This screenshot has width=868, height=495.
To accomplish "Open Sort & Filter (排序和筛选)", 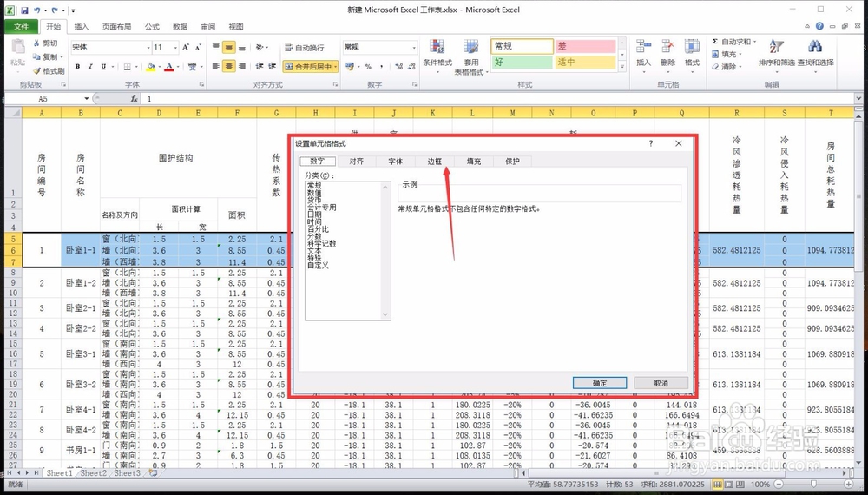I will [x=776, y=54].
